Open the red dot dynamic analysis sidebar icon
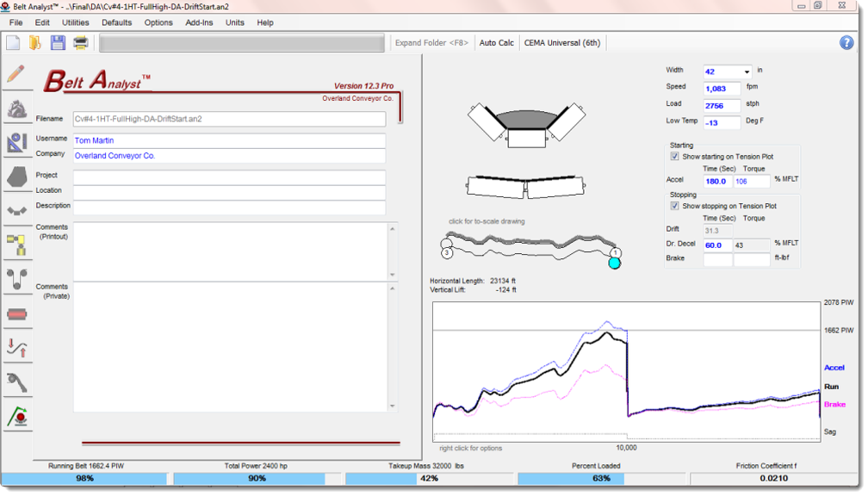The image size is (868, 496). (17, 416)
